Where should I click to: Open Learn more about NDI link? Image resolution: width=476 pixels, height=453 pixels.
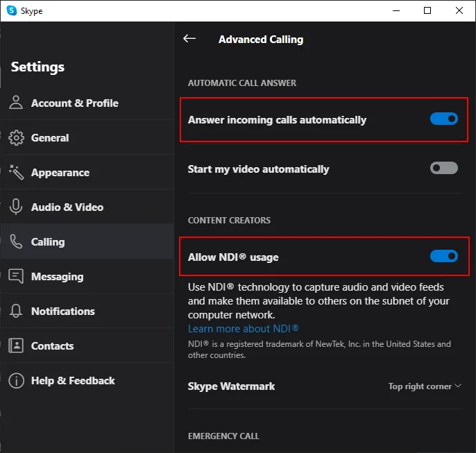tap(243, 329)
